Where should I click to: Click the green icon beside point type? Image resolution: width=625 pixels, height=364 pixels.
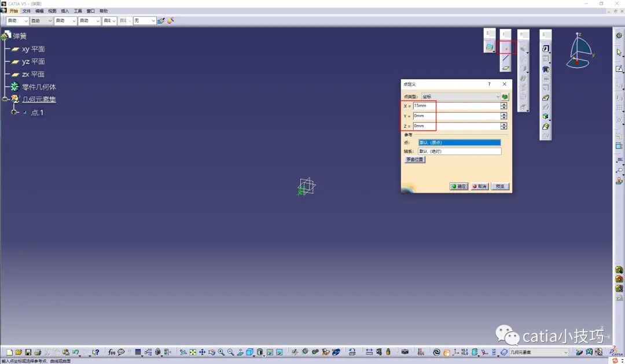tap(505, 97)
